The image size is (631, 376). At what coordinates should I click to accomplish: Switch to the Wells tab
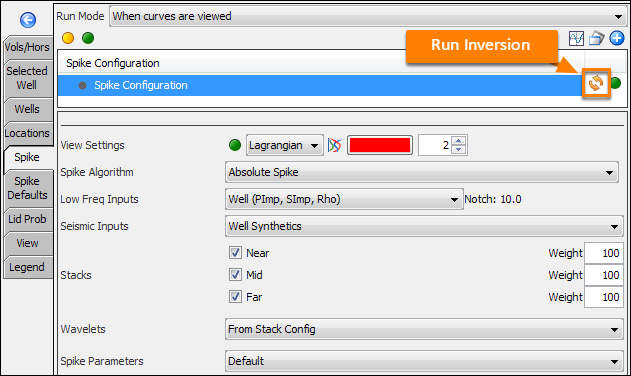click(x=28, y=109)
